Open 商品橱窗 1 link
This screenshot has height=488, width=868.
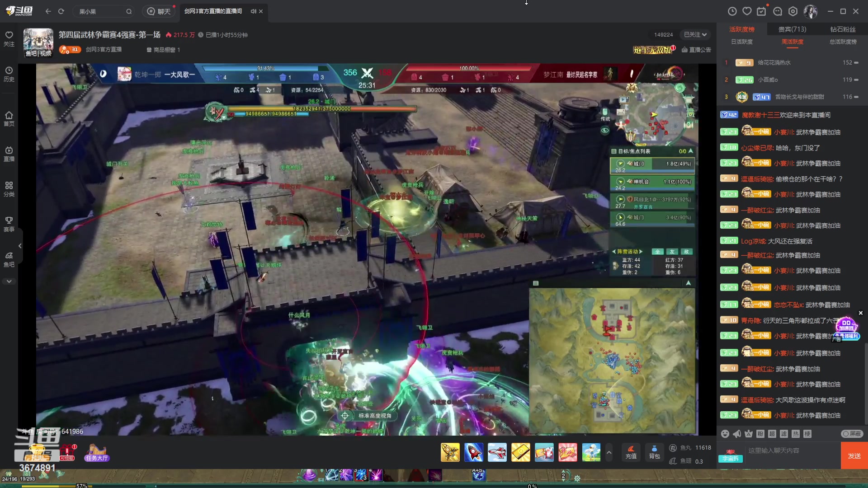pyautogui.click(x=163, y=50)
